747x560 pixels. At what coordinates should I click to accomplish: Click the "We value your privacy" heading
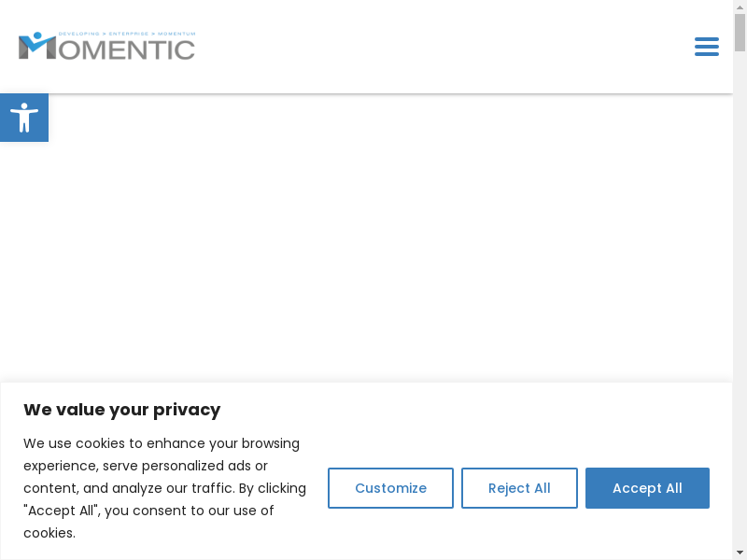coord(121,410)
